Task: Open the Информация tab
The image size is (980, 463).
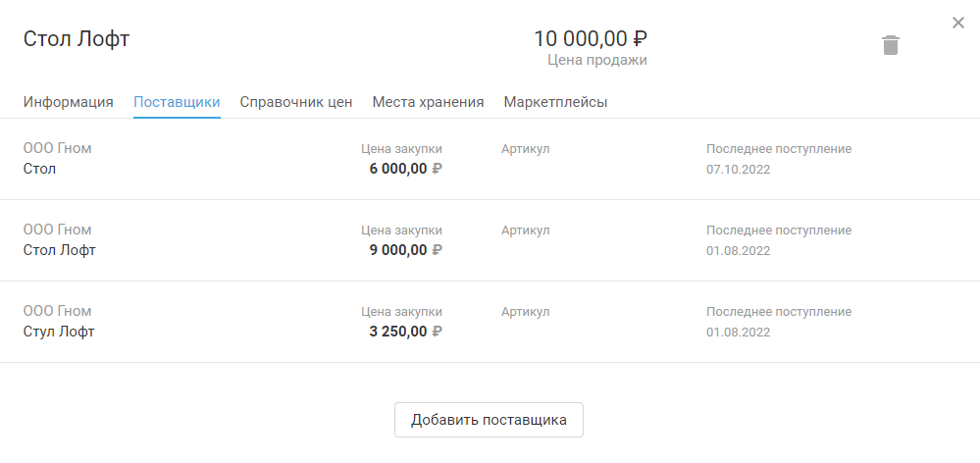Action: 69,102
